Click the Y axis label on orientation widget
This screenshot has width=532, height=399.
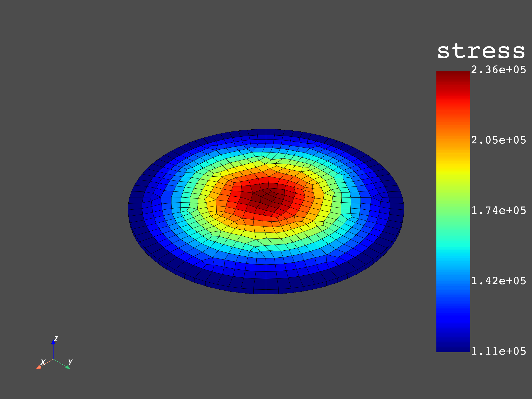coord(70,362)
